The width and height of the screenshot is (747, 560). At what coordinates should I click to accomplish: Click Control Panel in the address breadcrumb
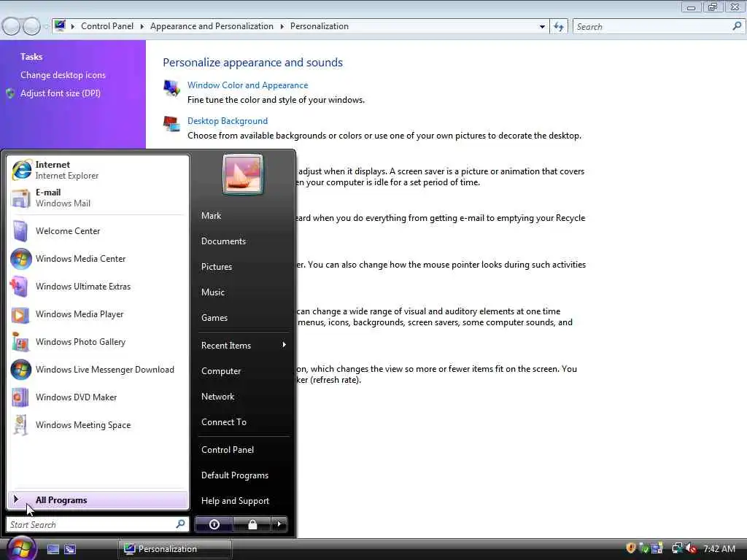(107, 26)
